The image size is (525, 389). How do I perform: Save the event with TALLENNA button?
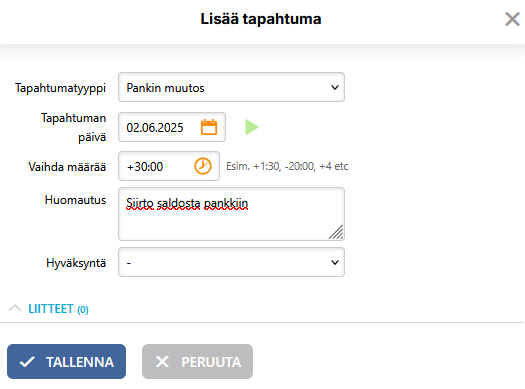[x=66, y=362]
